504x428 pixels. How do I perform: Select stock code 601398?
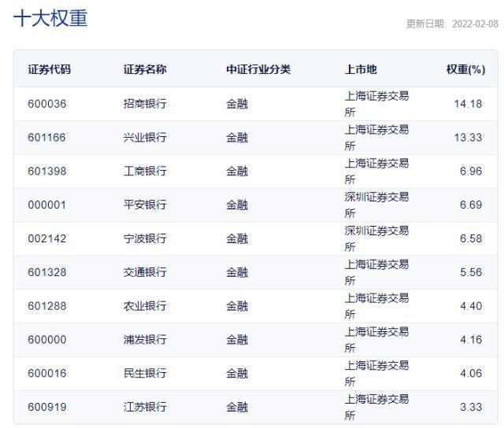(x=47, y=171)
